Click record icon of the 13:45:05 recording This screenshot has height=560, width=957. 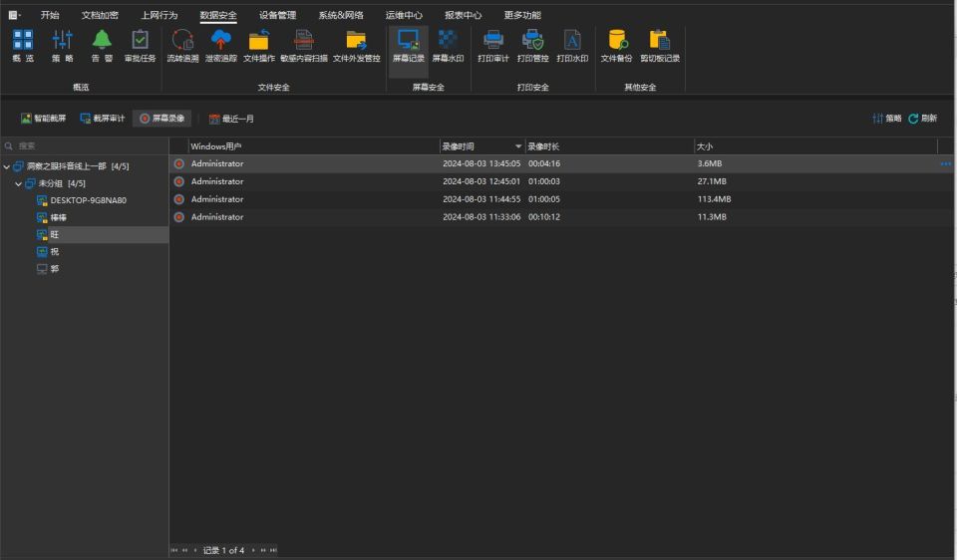(x=178, y=163)
